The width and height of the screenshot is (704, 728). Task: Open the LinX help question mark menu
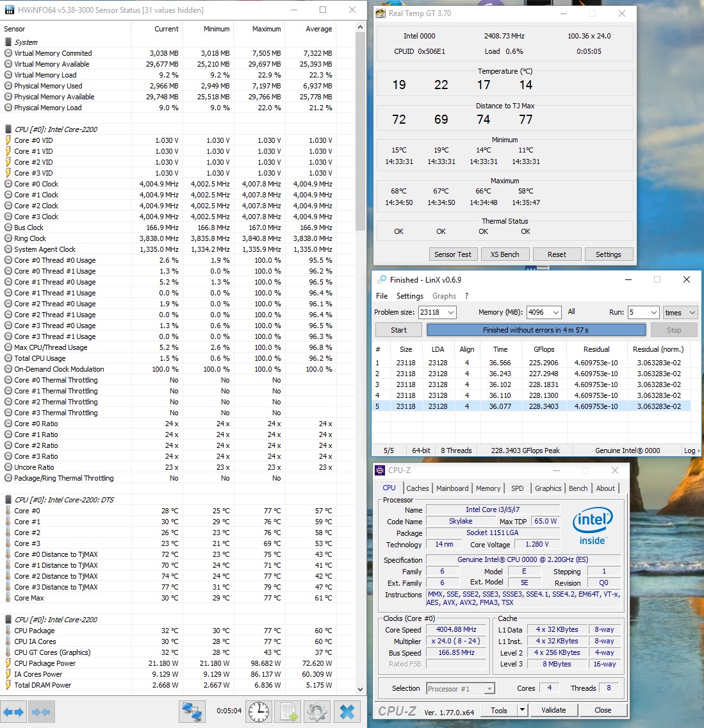click(x=467, y=296)
